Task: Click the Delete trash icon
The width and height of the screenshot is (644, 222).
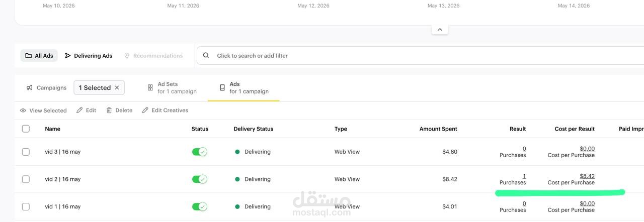Action: coord(109,110)
